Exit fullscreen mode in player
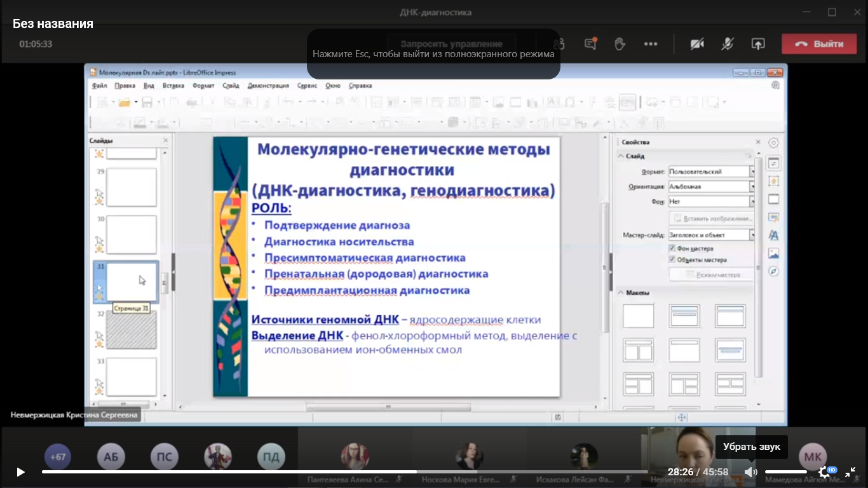 (x=850, y=472)
